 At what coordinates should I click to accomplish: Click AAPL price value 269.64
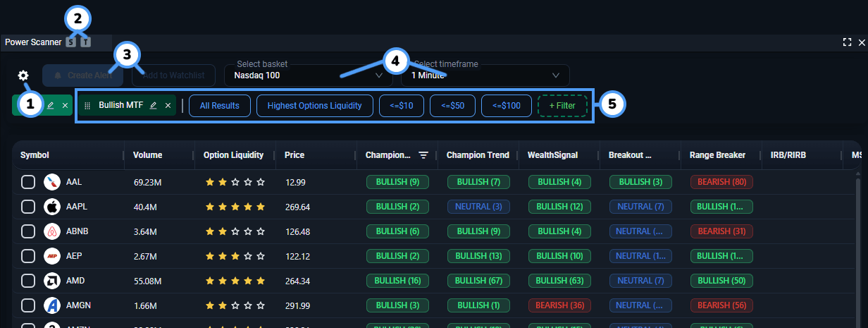tap(298, 207)
